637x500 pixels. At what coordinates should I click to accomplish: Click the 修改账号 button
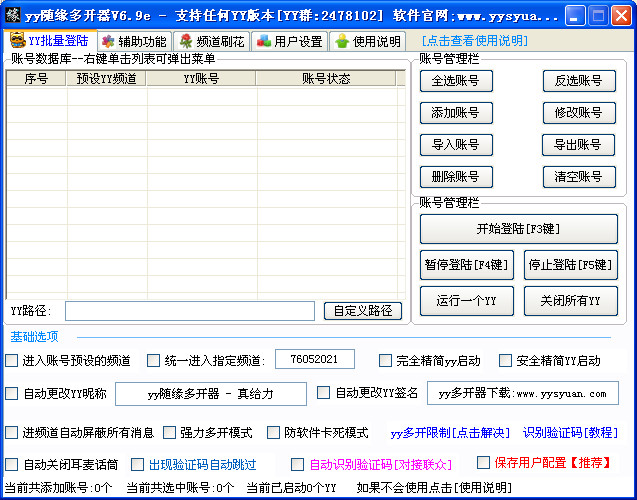tap(579, 113)
